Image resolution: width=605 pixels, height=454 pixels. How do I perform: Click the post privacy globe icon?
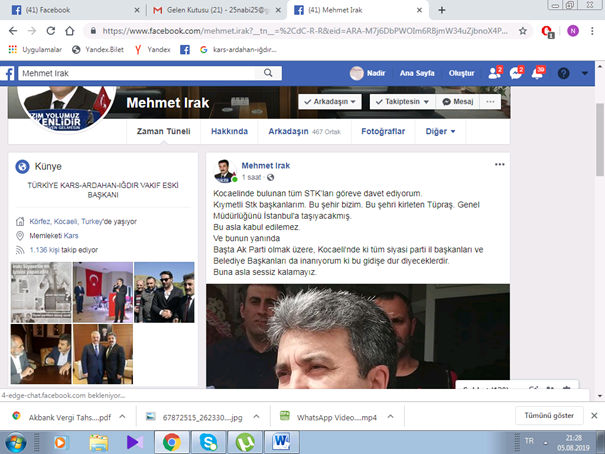270,177
